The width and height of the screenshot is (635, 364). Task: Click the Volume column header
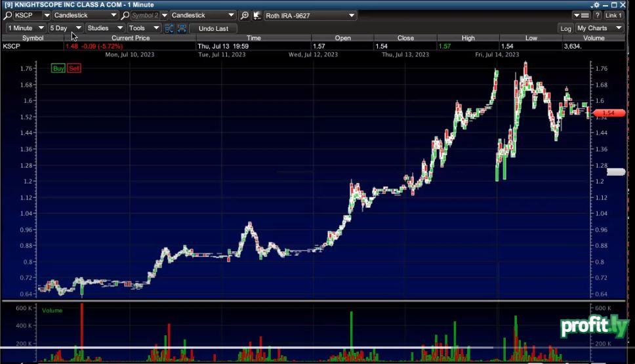tap(594, 37)
